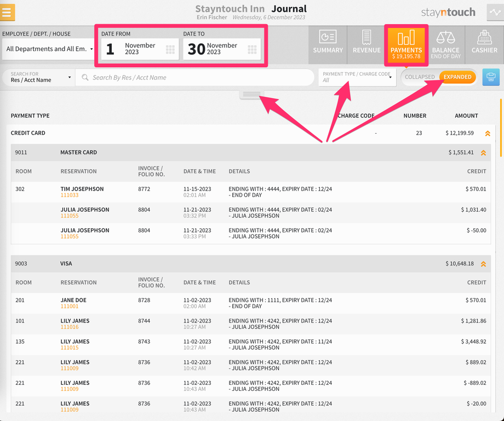Click credit amount $ 3,448.92
The width and height of the screenshot is (504, 421).
pyautogui.click(x=473, y=342)
